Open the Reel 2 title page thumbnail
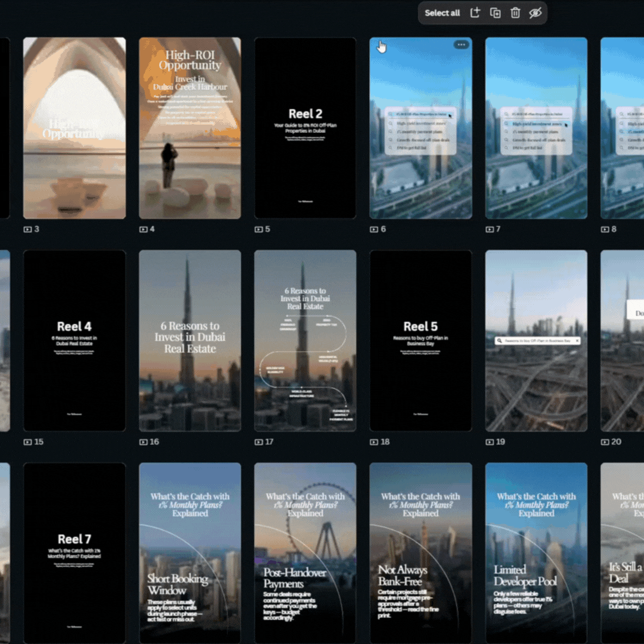The image size is (644, 644). coord(305,128)
